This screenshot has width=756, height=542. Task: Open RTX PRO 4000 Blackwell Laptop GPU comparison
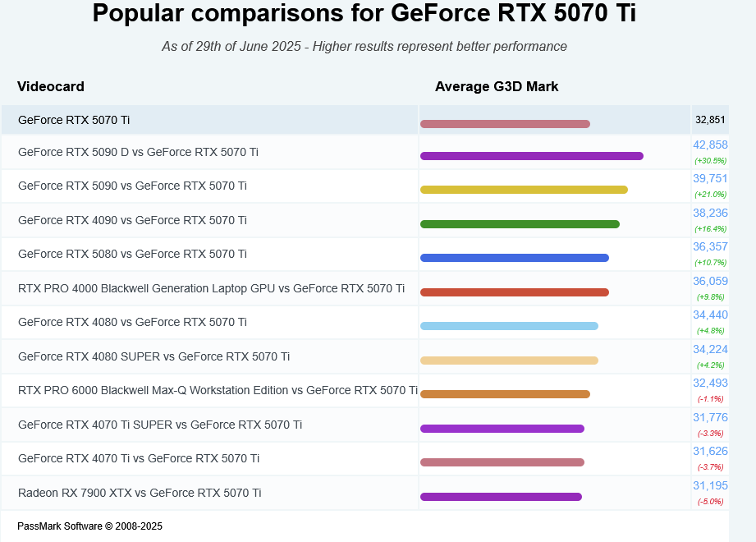pos(211,288)
